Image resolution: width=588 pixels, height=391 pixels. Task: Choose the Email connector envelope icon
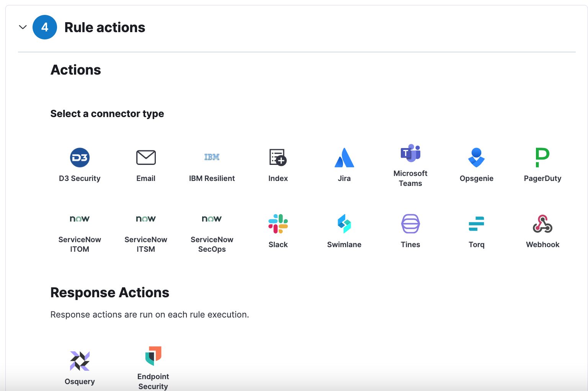tap(146, 157)
